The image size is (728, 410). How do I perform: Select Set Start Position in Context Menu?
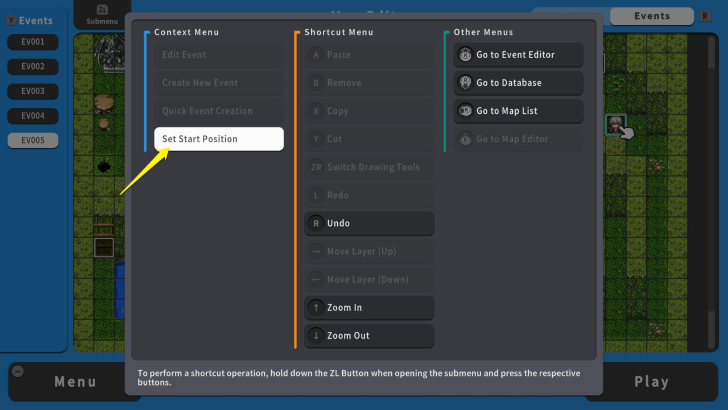[x=219, y=139]
